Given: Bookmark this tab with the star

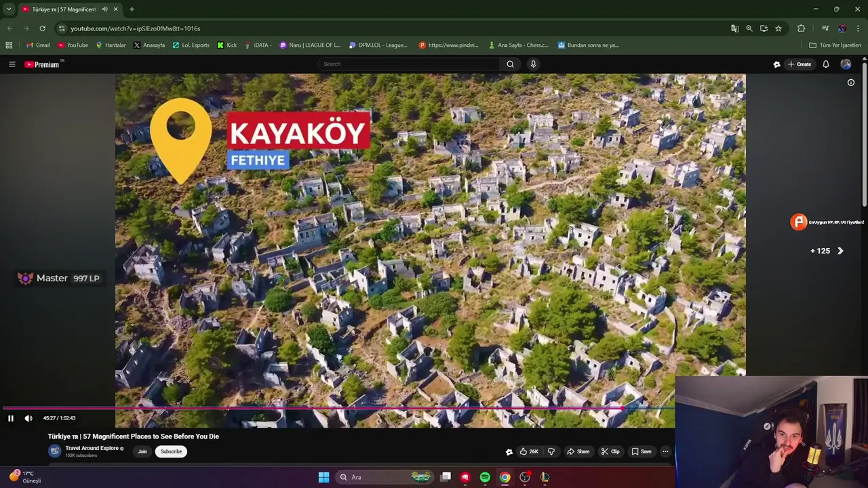Looking at the screenshot, I should click(x=778, y=28).
